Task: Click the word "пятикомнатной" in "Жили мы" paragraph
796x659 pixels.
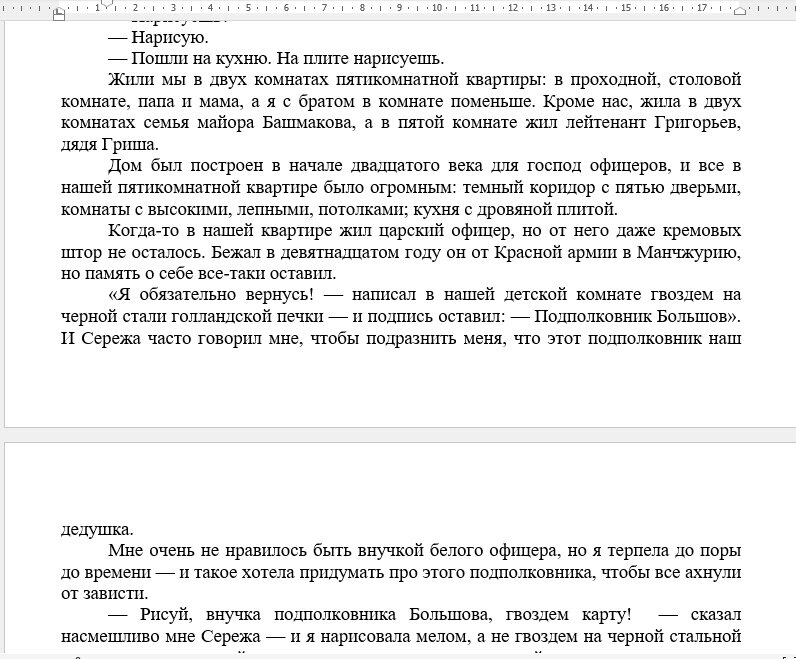Action: click(x=395, y=80)
